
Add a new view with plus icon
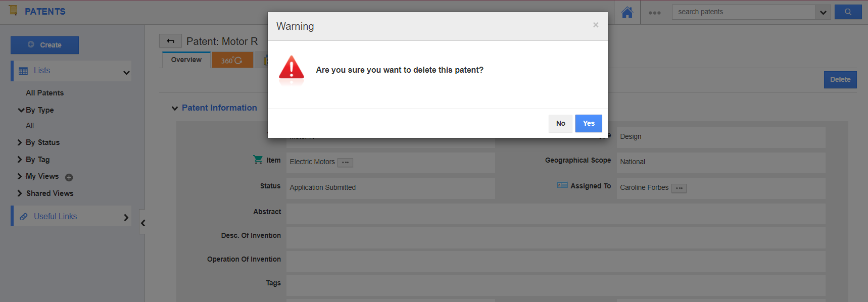click(x=69, y=177)
